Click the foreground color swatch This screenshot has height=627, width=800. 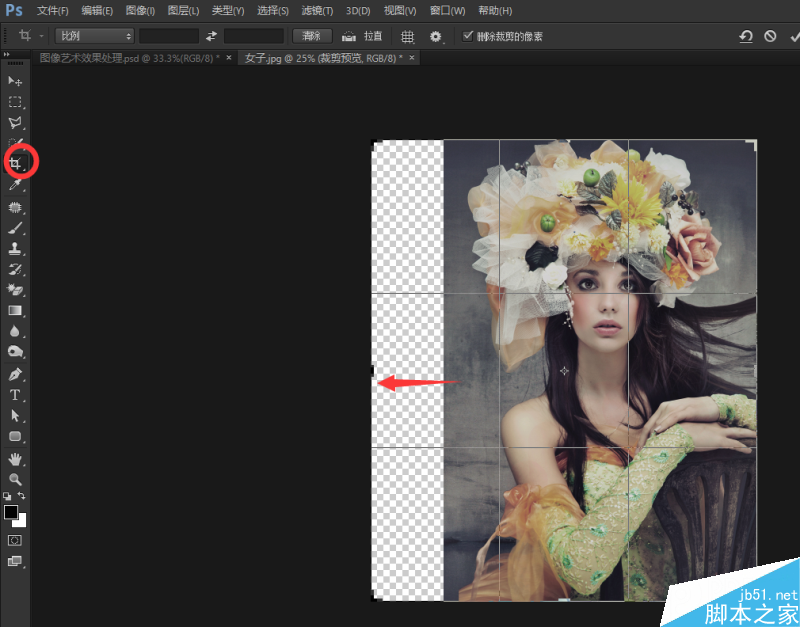tap(11, 512)
